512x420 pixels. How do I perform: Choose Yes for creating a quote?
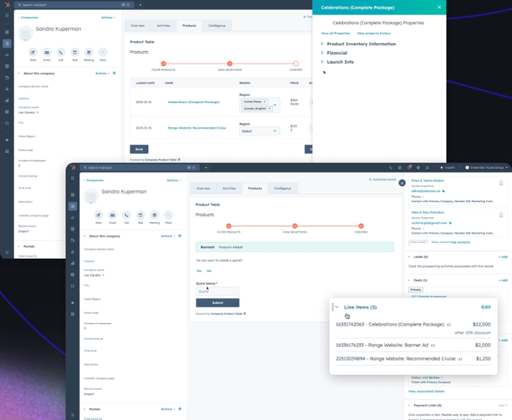(x=199, y=271)
